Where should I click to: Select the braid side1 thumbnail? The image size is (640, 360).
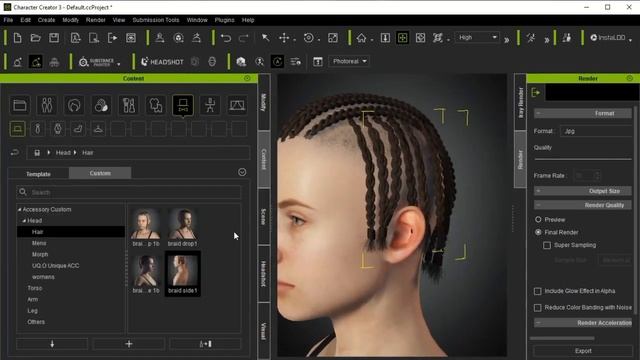coord(183,273)
